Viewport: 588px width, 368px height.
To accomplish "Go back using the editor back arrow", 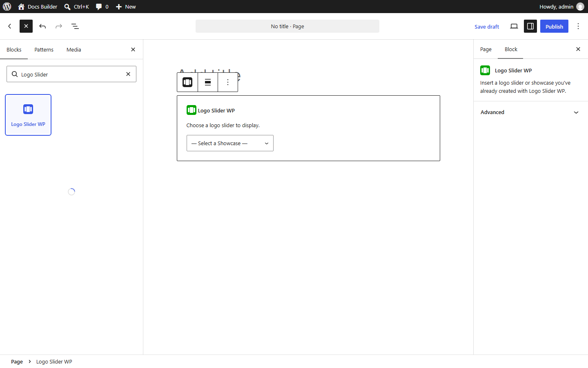I will tap(10, 26).
